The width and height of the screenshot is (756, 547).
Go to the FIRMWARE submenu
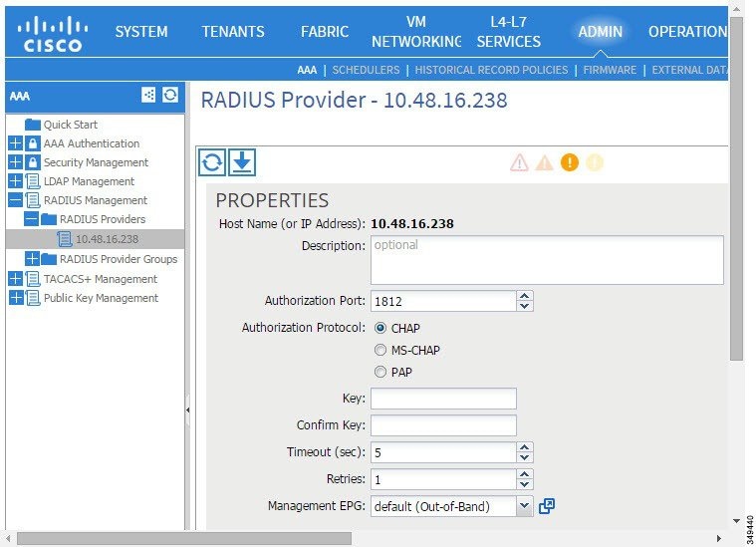pos(610,70)
